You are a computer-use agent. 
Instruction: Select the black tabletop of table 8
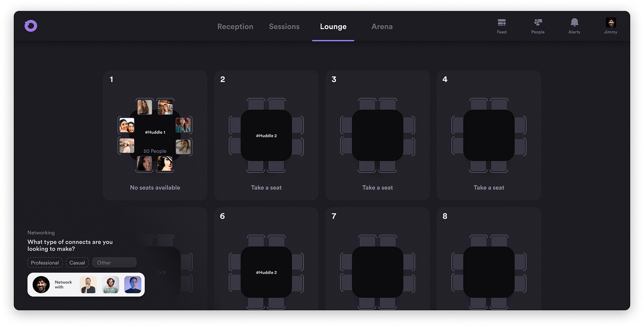tap(489, 272)
